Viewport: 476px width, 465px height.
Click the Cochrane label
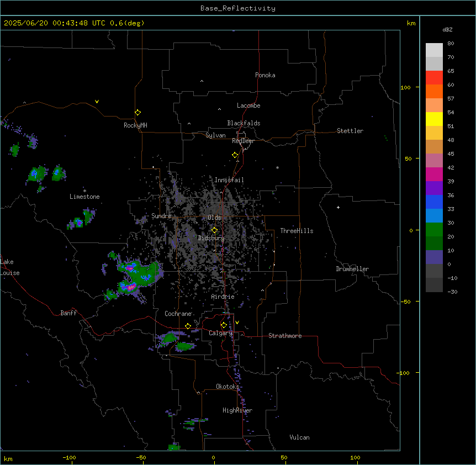pos(178,314)
